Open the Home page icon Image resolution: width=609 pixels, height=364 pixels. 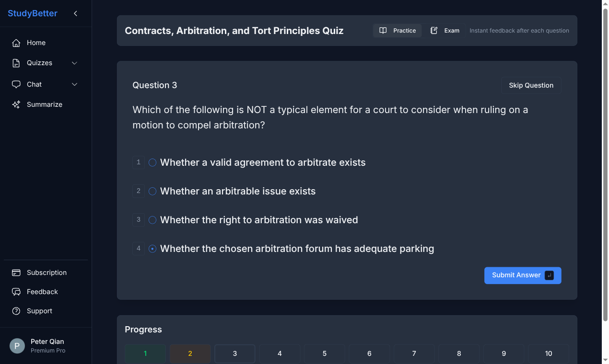click(16, 43)
